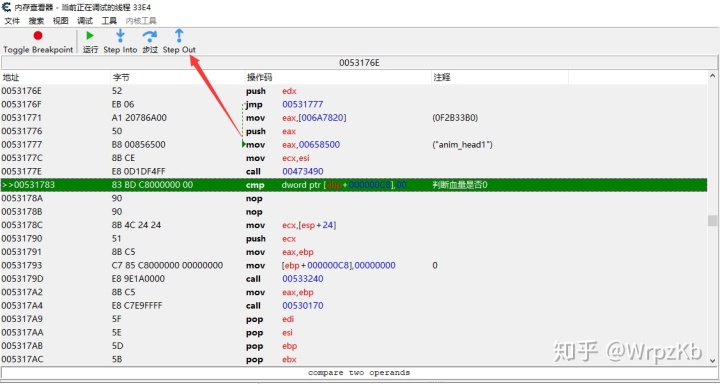The image size is (720, 384).
Task: Click the (0F2B33B0) comment text
Action: tap(455, 118)
